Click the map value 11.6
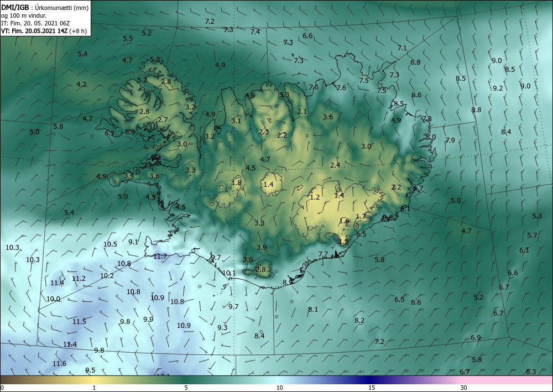This screenshot has width=553, height=392. coord(59,363)
